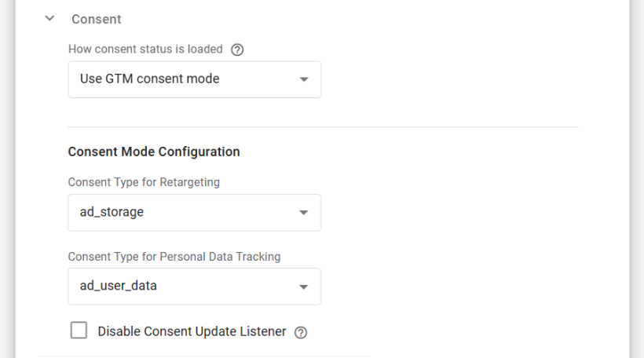The width and height of the screenshot is (644, 358).
Task: Click the Disable Consent Update Listener label
Action: pyautogui.click(x=192, y=331)
